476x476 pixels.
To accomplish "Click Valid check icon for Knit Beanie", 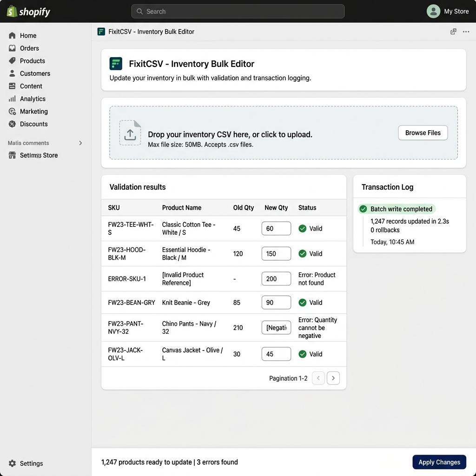I will [x=302, y=302].
